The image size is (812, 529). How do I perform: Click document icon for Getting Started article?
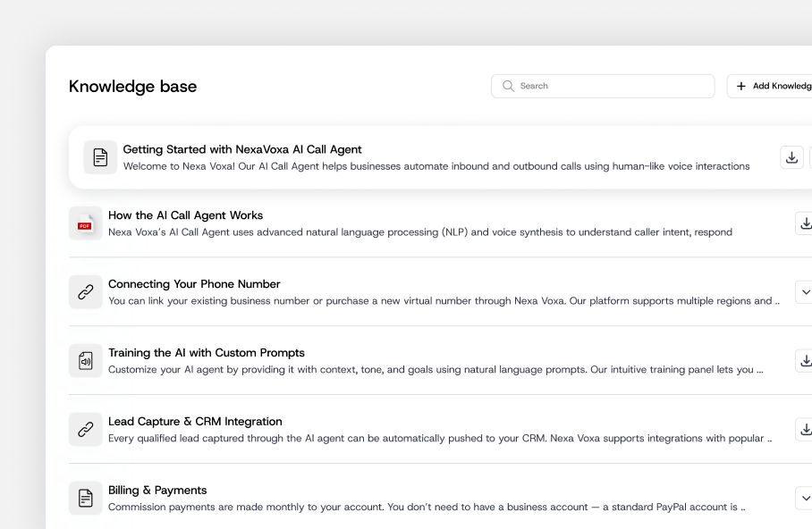coord(100,157)
